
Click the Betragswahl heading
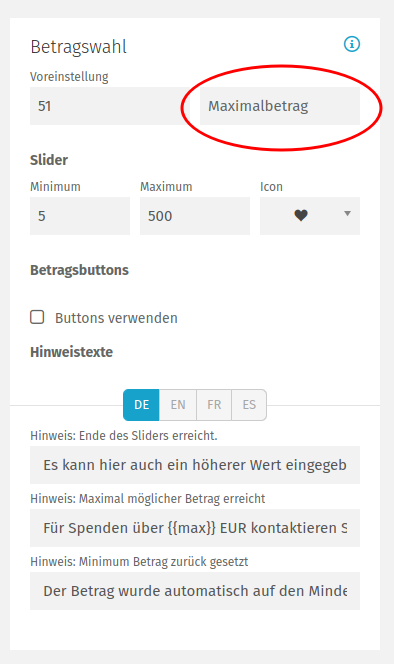pos(78,47)
